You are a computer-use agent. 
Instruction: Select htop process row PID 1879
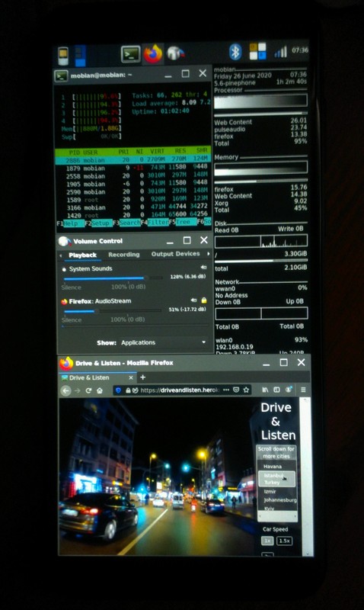coord(133,168)
